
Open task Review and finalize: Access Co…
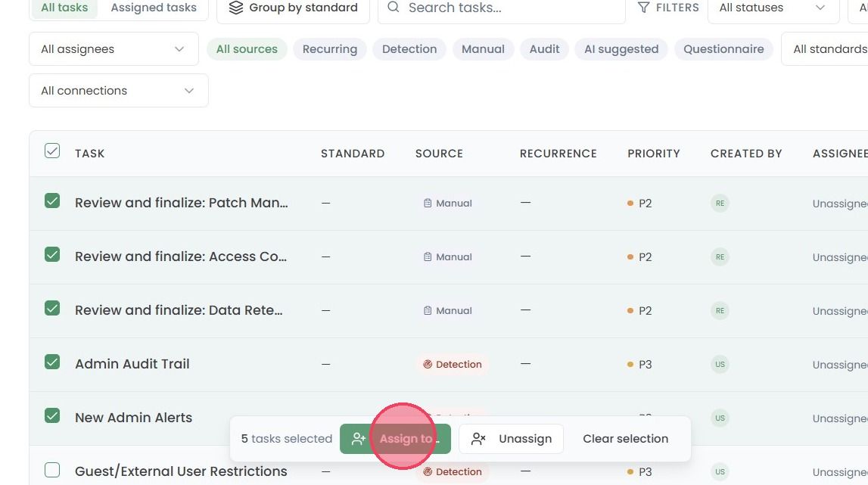[x=181, y=256]
